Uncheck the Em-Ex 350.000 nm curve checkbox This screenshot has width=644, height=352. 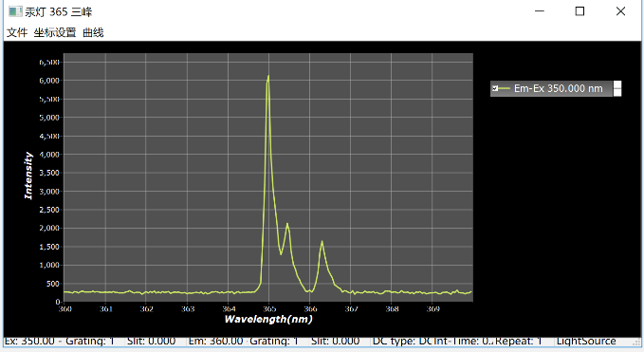(495, 88)
